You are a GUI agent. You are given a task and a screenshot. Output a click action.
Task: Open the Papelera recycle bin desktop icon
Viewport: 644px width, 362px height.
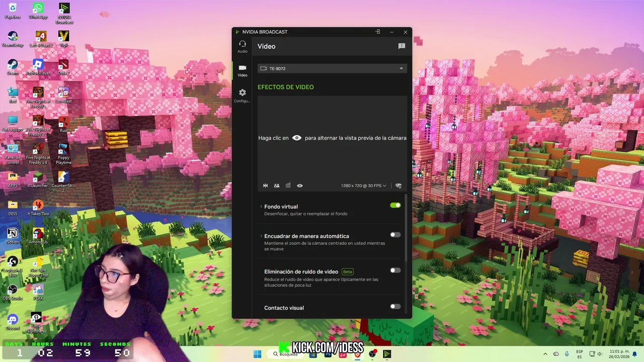tap(13, 11)
